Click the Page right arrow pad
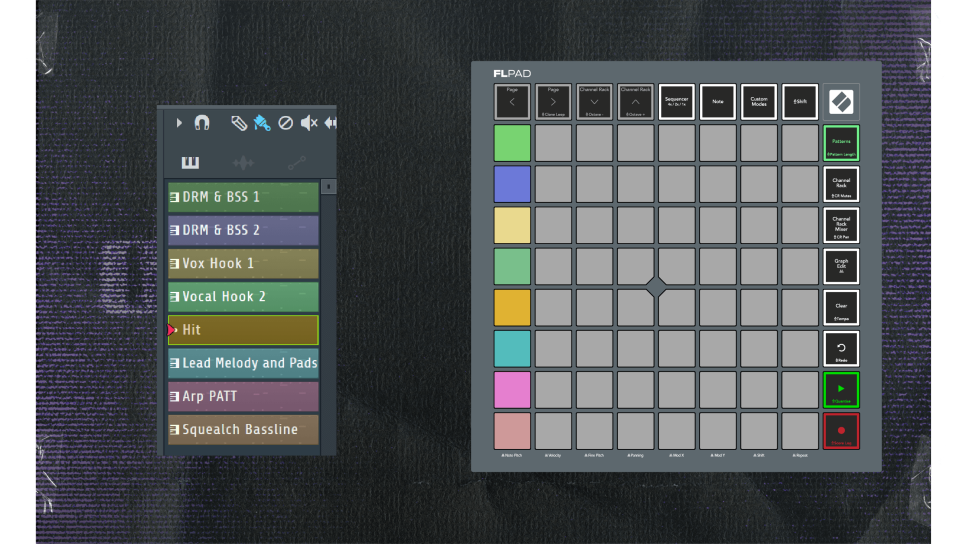This screenshot has width=966, height=544. pos(553,102)
